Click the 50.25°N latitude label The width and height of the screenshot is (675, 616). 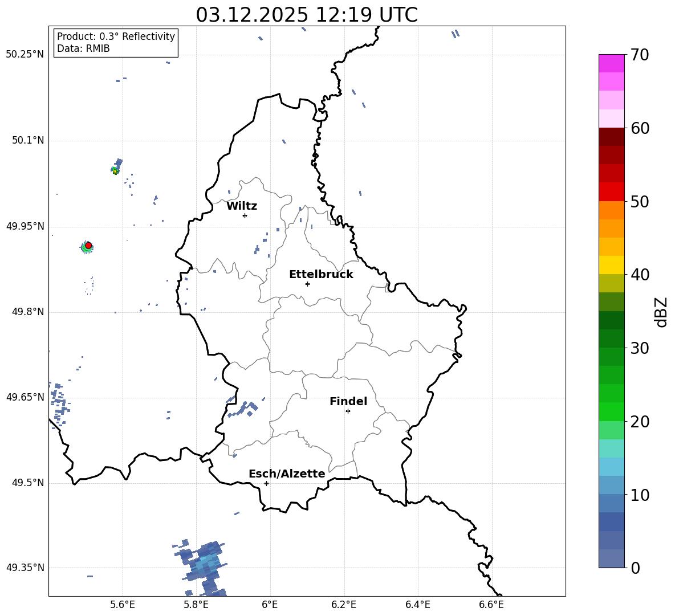tap(25, 54)
